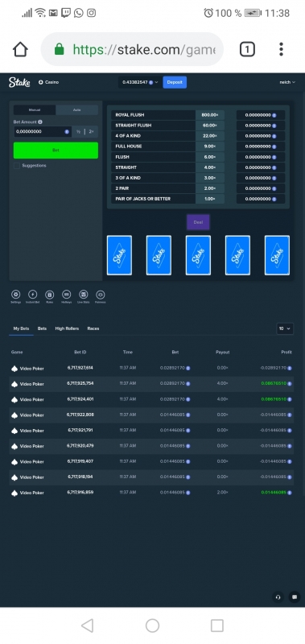
Task: Open the chat bubble icon
Action: pyautogui.click(x=295, y=597)
